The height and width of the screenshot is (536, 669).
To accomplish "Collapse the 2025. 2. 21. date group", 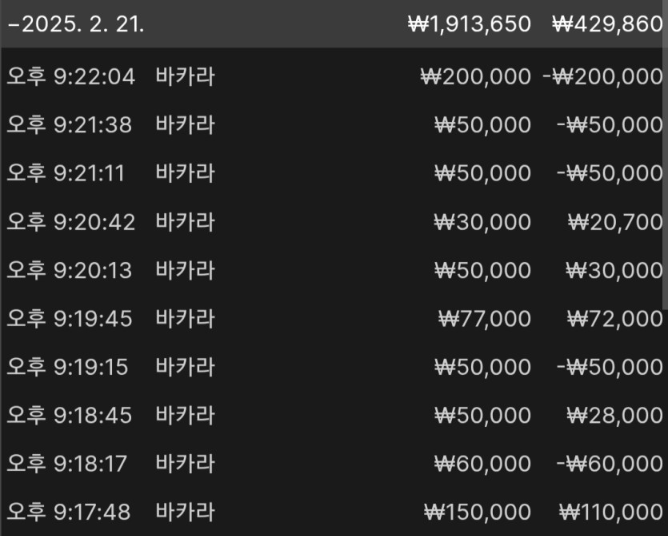I will click(x=12, y=25).
